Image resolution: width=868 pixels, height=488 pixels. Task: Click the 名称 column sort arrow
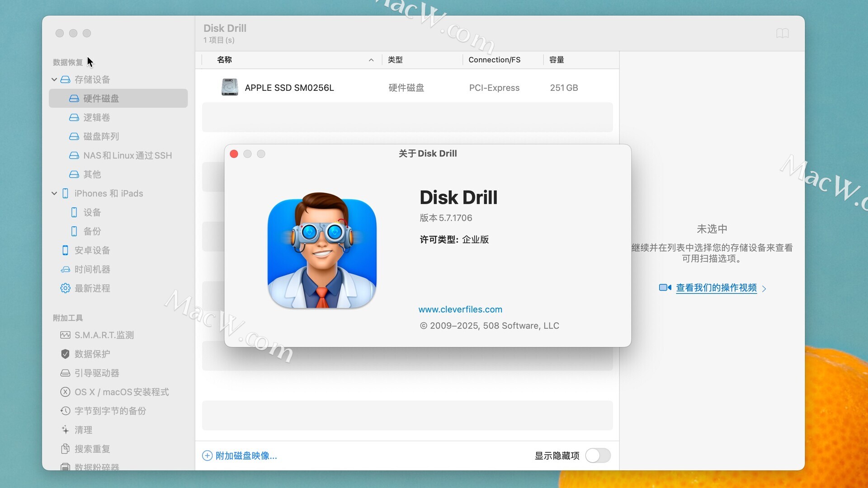[x=371, y=60]
